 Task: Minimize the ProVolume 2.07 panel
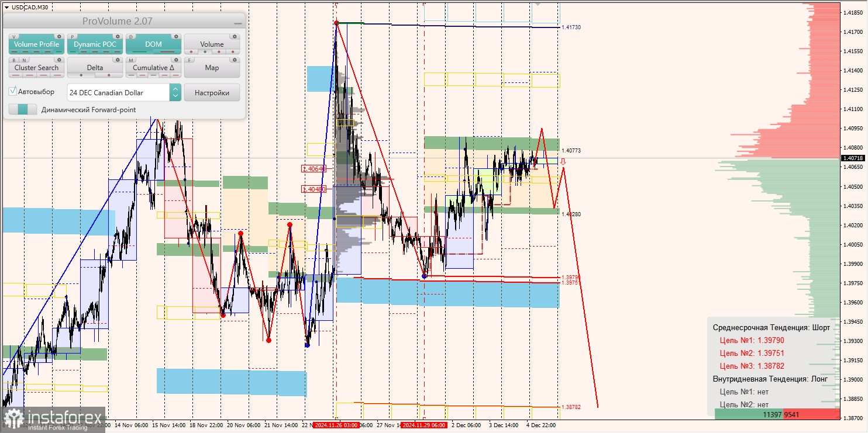(x=237, y=22)
